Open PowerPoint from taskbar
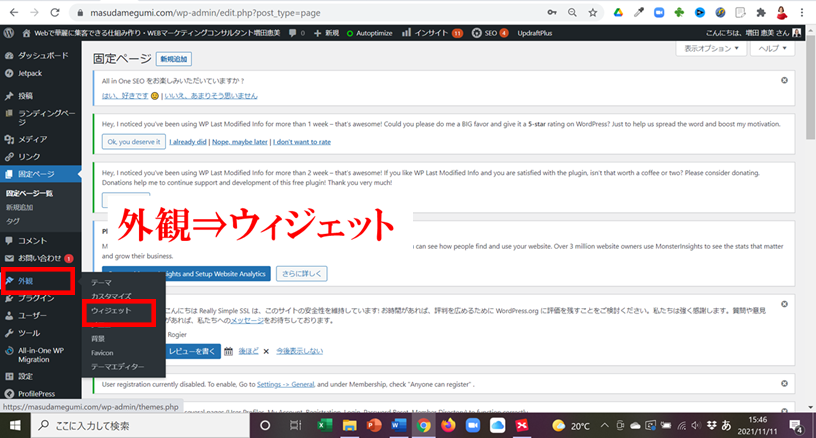The height and width of the screenshot is (438, 816). coord(374,426)
